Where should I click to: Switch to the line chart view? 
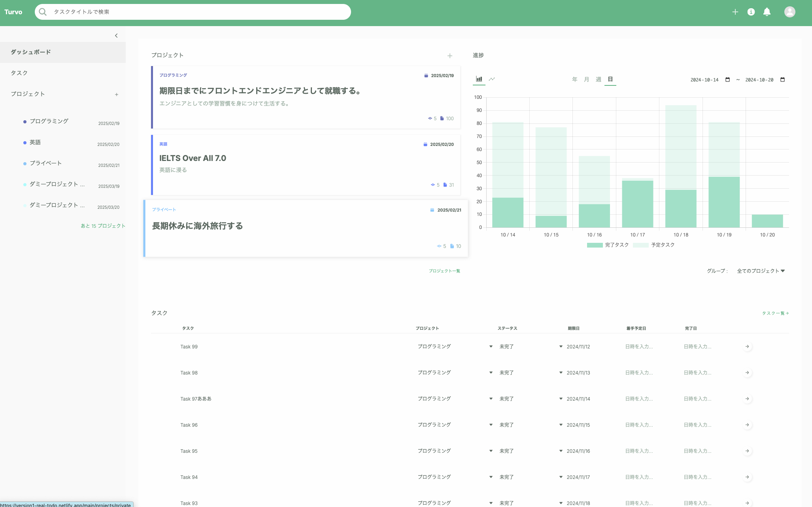[492, 79]
